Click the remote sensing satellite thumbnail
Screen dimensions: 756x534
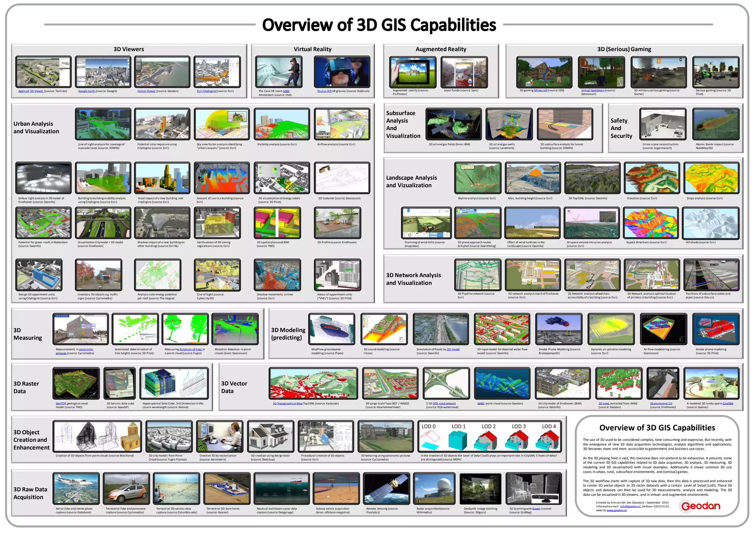(x=386, y=489)
